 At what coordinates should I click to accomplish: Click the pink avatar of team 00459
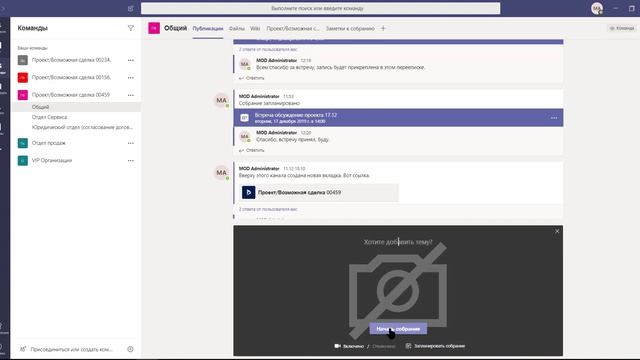click(23, 95)
